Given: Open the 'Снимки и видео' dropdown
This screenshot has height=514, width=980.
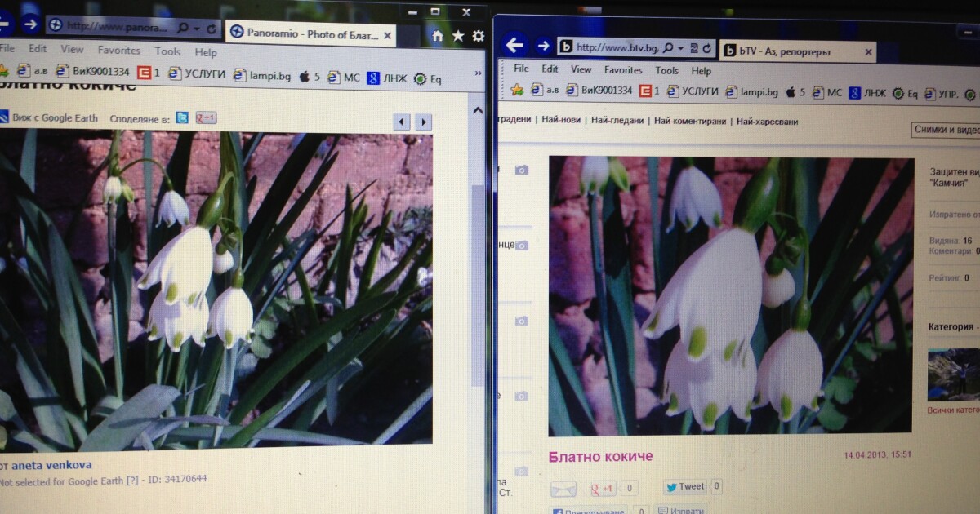Looking at the screenshot, I should pyautogui.click(x=946, y=130).
